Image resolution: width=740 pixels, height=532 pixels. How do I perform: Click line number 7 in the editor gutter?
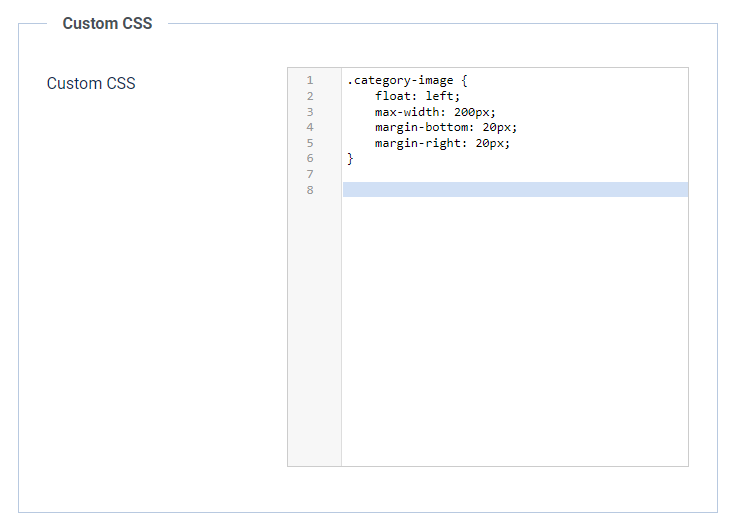(x=310, y=174)
